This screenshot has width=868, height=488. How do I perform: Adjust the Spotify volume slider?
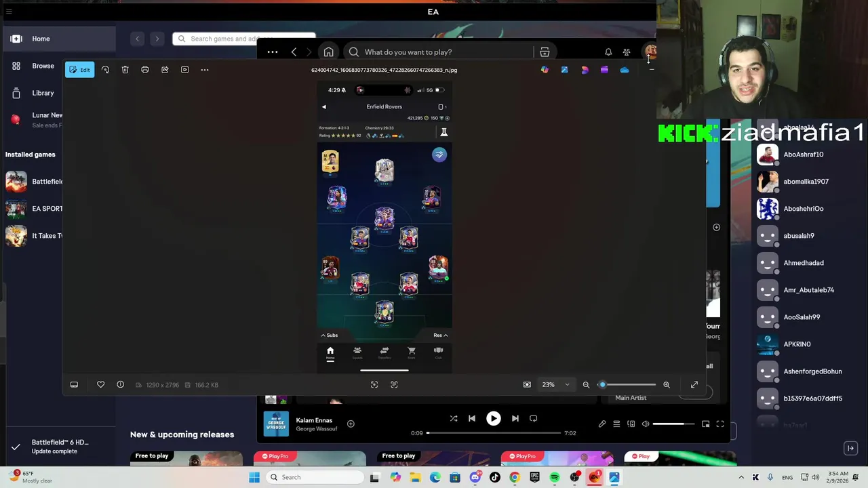coord(673,424)
